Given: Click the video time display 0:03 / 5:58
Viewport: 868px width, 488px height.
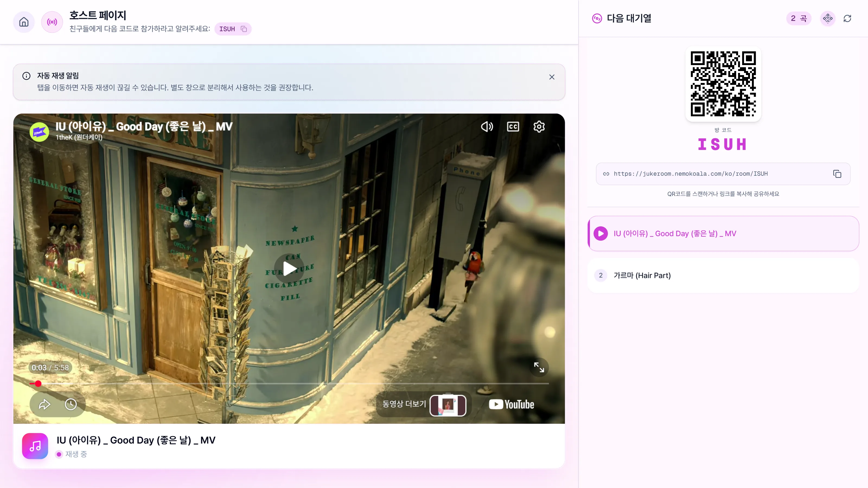Looking at the screenshot, I should [50, 367].
